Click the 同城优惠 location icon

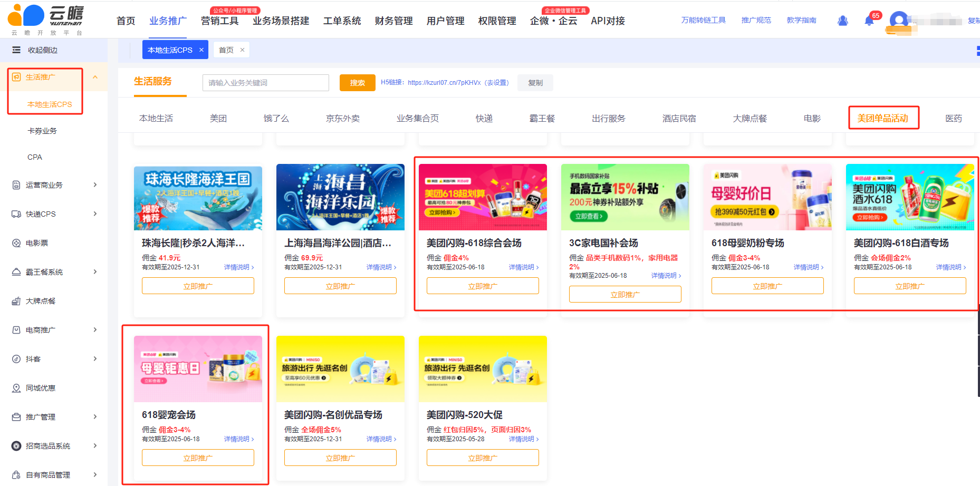tap(16, 388)
